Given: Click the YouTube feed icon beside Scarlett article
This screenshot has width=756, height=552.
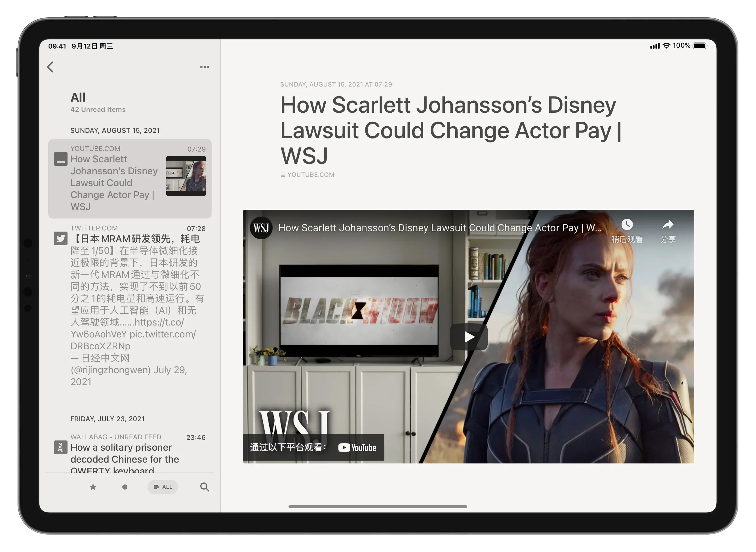Looking at the screenshot, I should pyautogui.click(x=60, y=159).
